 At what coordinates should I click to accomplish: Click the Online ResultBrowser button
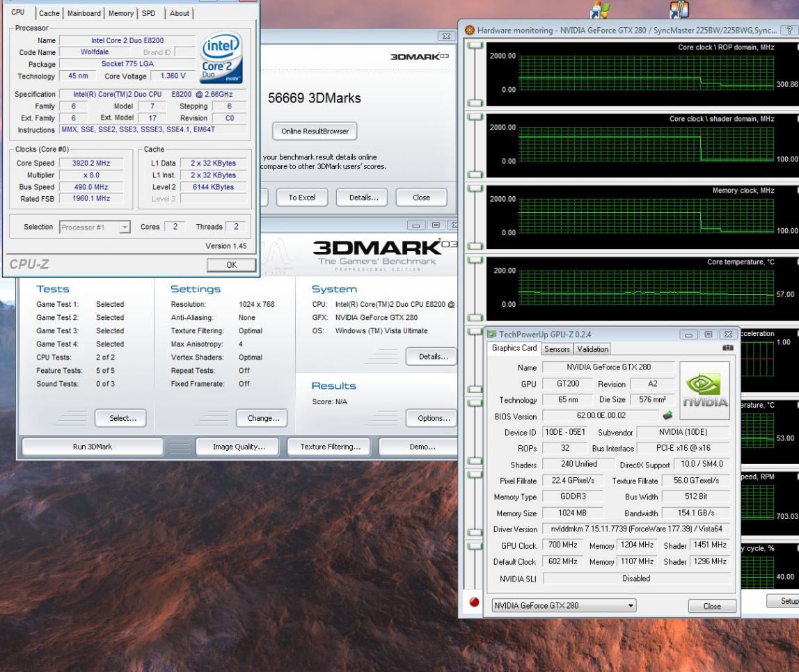point(315,131)
